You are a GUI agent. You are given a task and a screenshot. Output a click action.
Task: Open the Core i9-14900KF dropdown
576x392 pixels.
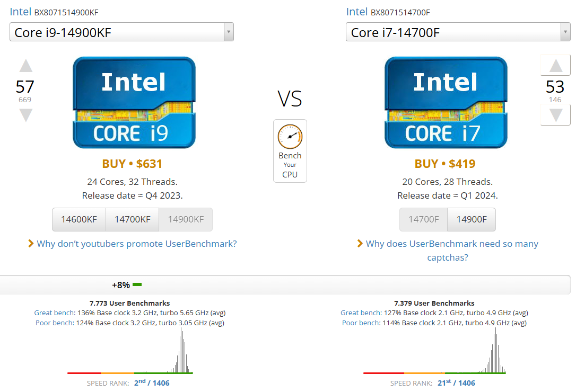coord(121,32)
